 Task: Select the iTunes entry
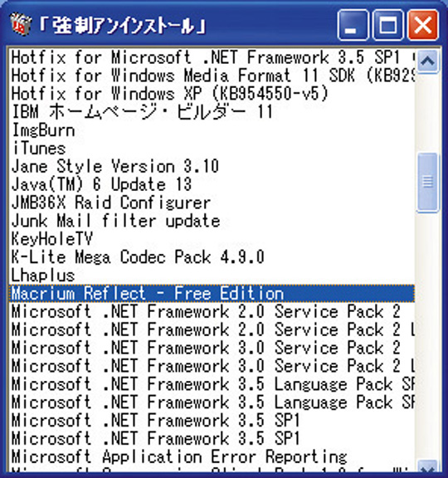point(212,149)
